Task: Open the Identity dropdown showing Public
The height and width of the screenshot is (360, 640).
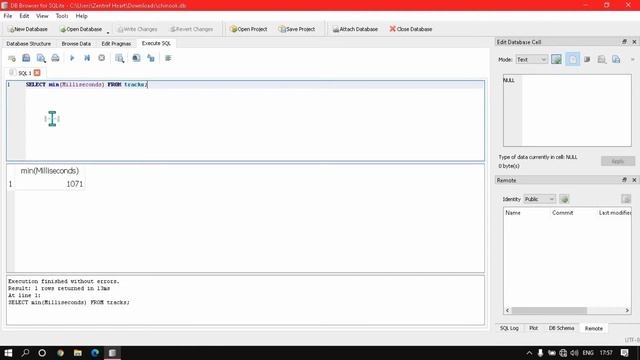Action: pos(540,199)
